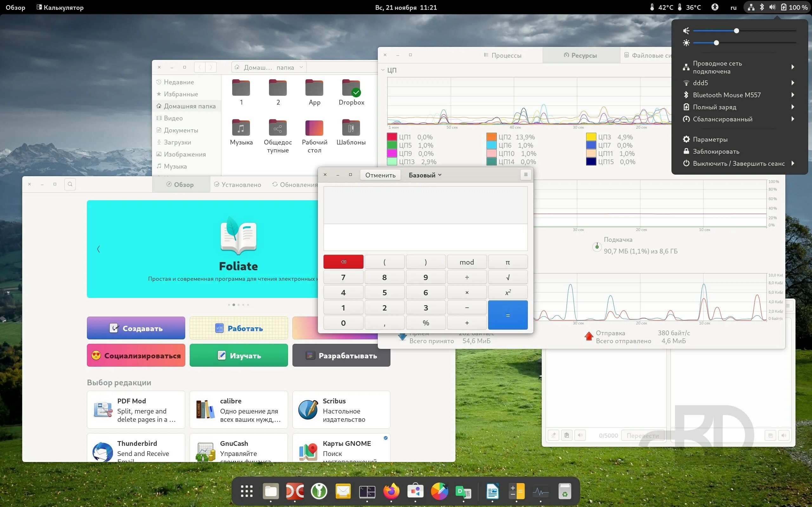Click the search icon in Software
The width and height of the screenshot is (812, 507).
[x=70, y=184]
